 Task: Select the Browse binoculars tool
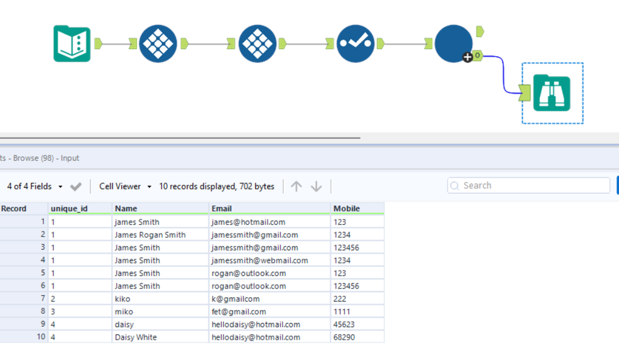click(552, 93)
